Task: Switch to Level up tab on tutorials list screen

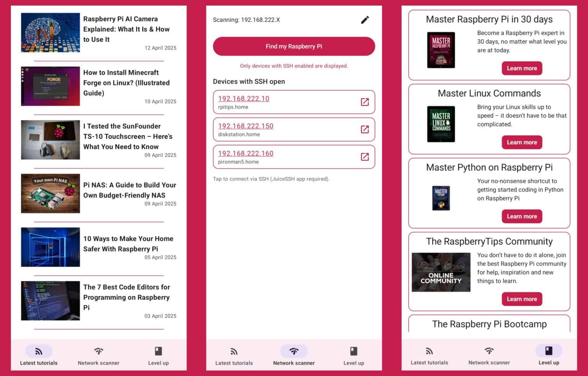Action: 158,356
